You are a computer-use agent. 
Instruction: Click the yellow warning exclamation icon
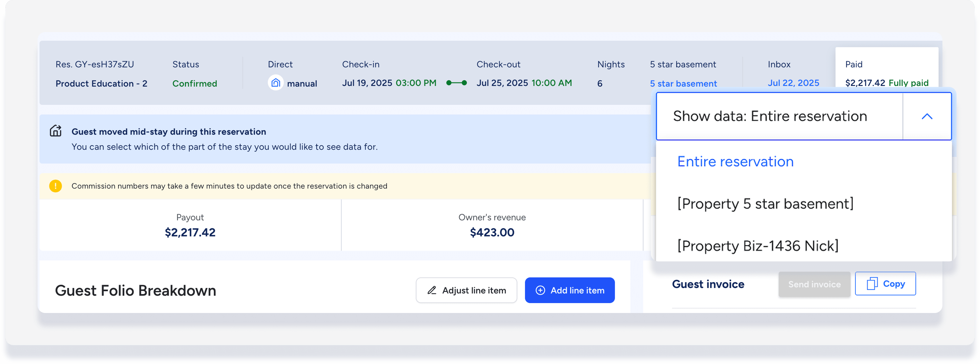[56, 186]
